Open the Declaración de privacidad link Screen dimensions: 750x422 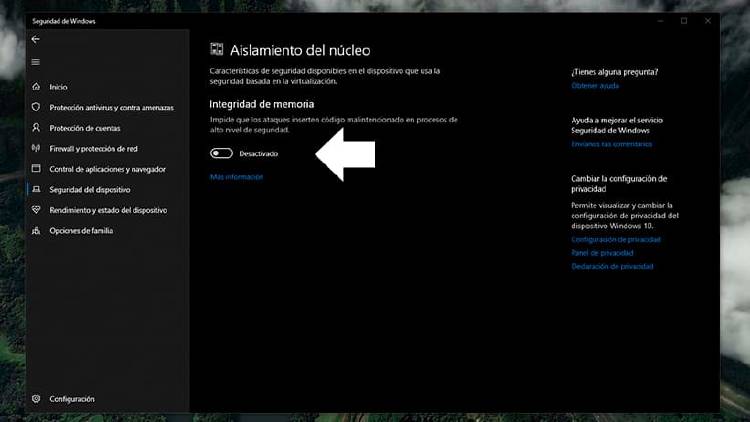pyautogui.click(x=612, y=267)
